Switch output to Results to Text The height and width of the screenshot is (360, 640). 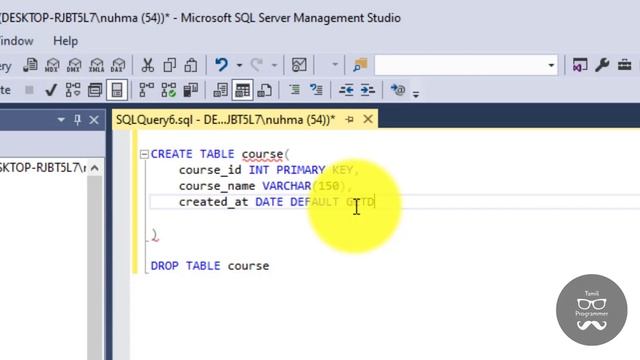point(220,90)
